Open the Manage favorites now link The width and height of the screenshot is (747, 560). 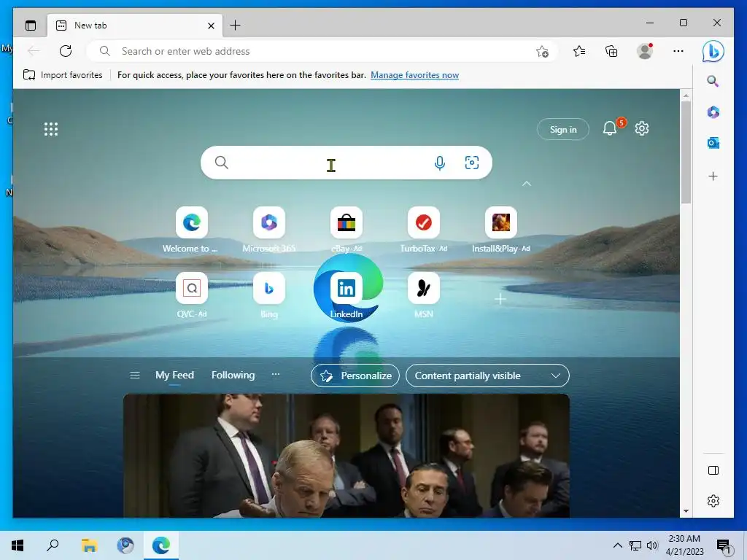coord(414,75)
